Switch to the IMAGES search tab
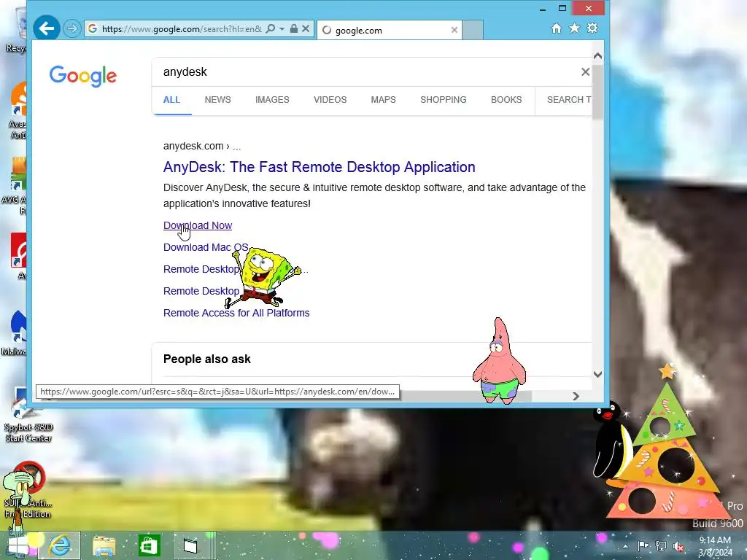 tap(272, 100)
